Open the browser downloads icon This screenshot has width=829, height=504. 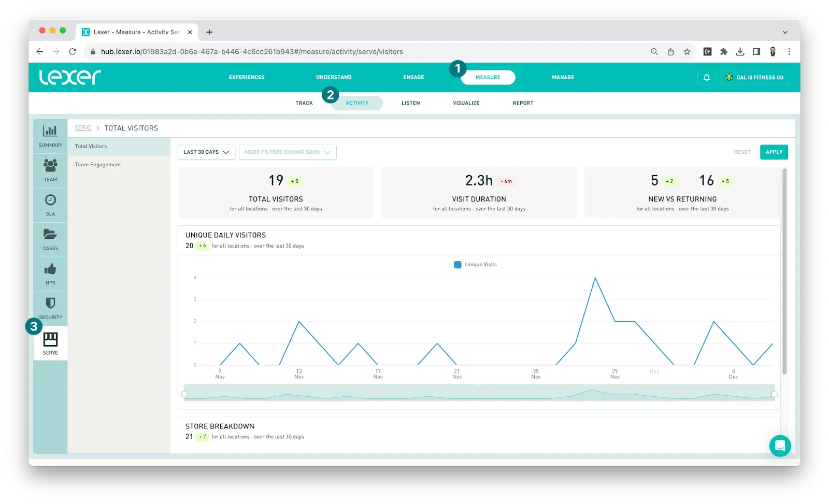pyautogui.click(x=740, y=52)
